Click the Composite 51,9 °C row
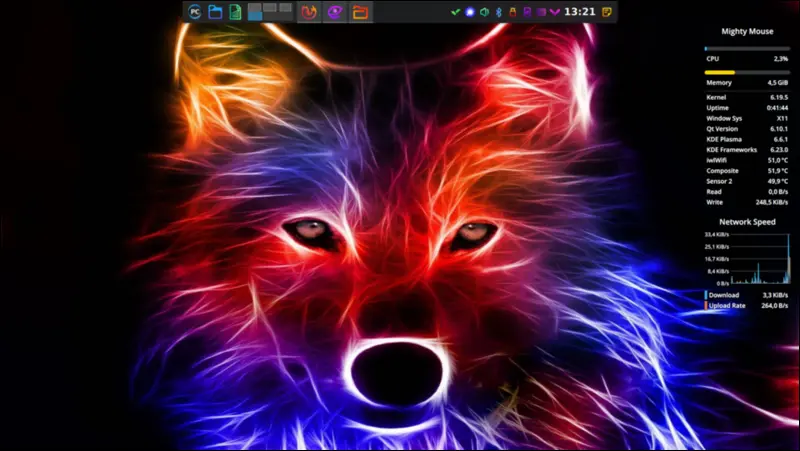Image resolution: width=800 pixels, height=451 pixels. (x=747, y=171)
